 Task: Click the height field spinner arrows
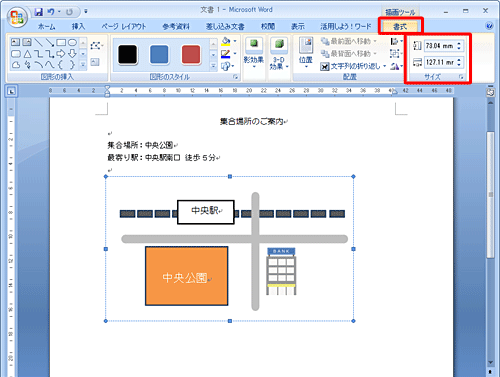[459, 46]
